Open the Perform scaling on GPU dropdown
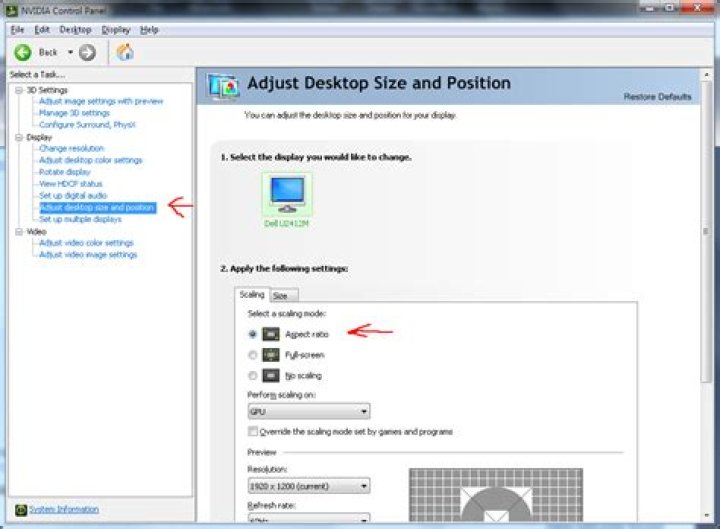This screenshot has height=529, width=720. click(309, 411)
